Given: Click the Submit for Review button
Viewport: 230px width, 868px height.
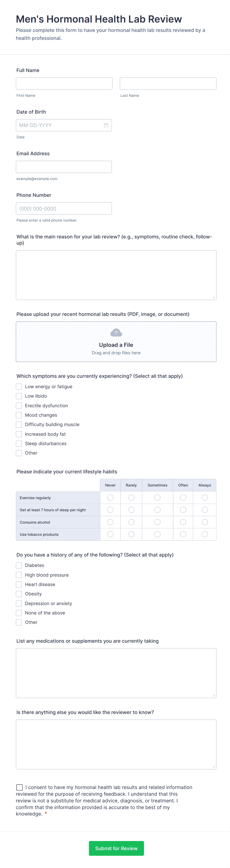Looking at the screenshot, I should click(116, 848).
